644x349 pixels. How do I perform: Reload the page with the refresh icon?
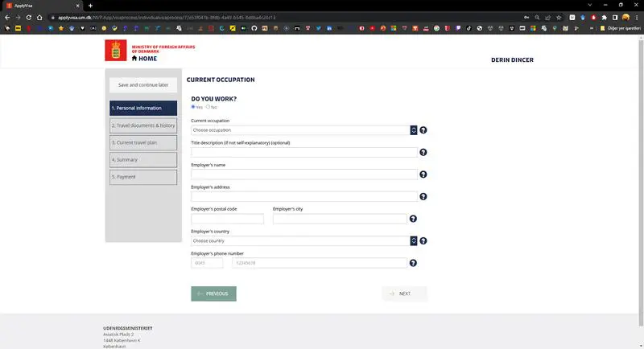coord(29,18)
